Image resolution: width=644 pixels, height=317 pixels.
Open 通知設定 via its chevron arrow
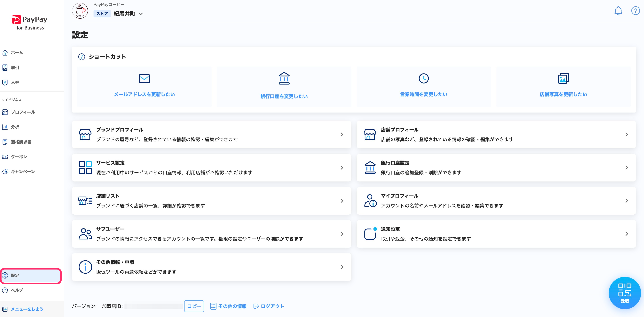pyautogui.click(x=627, y=234)
